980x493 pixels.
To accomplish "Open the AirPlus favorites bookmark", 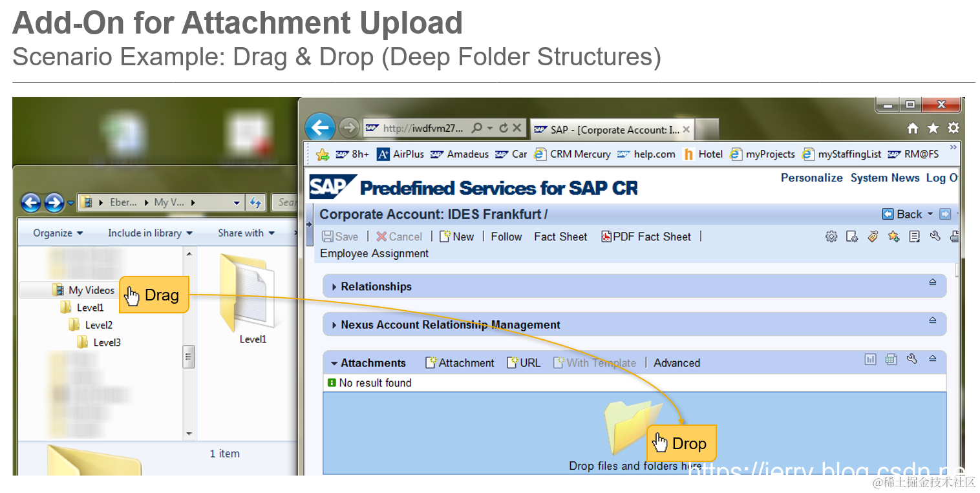I will (400, 154).
